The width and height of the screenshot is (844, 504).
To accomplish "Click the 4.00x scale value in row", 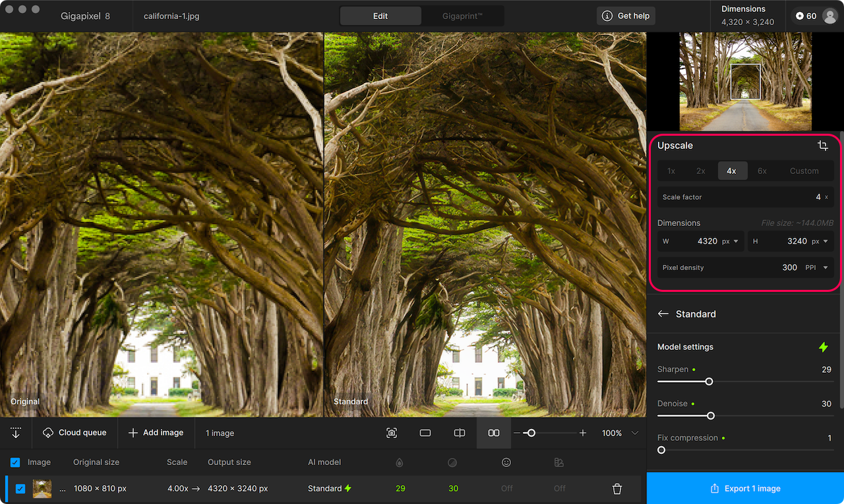I will pos(178,489).
